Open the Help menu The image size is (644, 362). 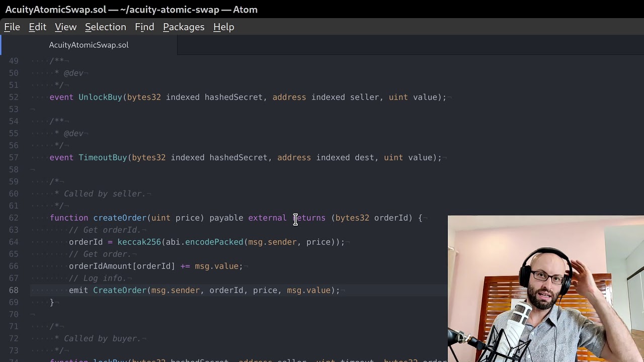click(x=224, y=27)
